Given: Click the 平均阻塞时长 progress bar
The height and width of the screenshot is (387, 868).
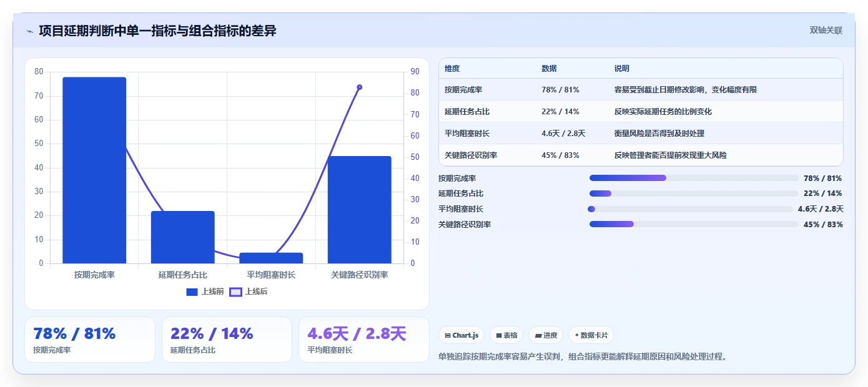Looking at the screenshot, I should click(690, 209).
